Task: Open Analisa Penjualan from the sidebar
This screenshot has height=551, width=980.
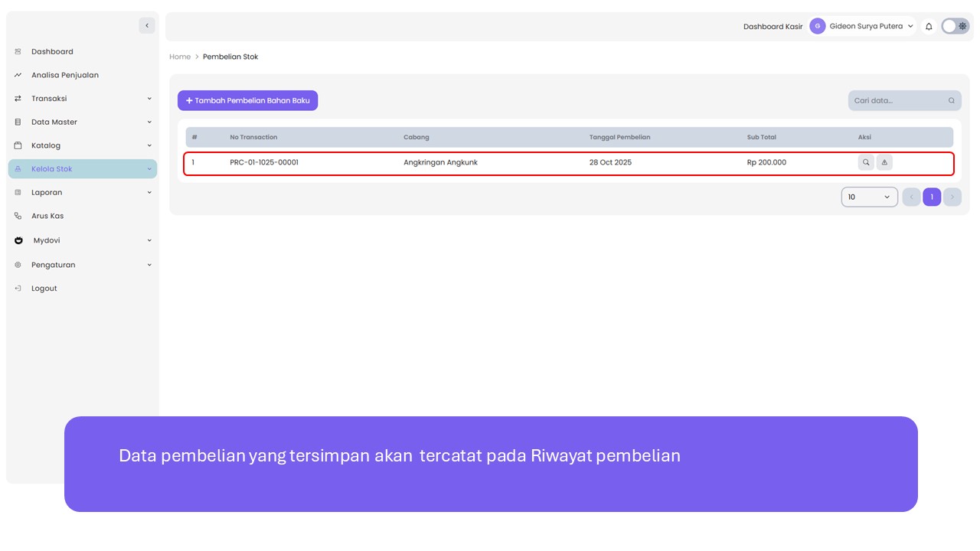Action: 64,75
